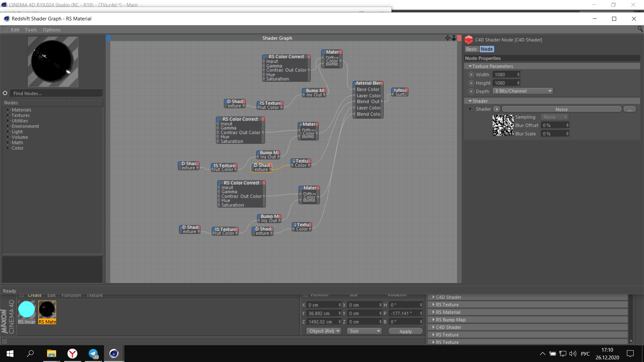Select the top RS Color Correct node
This screenshot has width=644, height=362.
286,68
